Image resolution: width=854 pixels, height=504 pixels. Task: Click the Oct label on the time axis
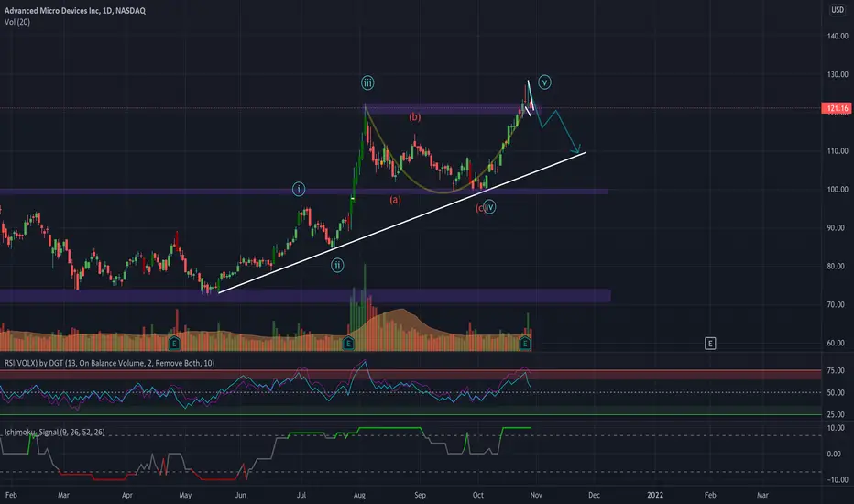pyautogui.click(x=477, y=495)
